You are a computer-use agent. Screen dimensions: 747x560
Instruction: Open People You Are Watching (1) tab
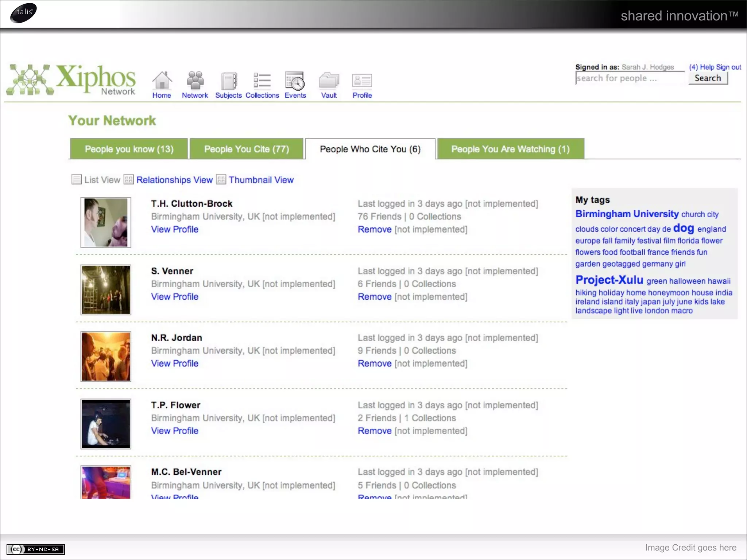tap(511, 149)
